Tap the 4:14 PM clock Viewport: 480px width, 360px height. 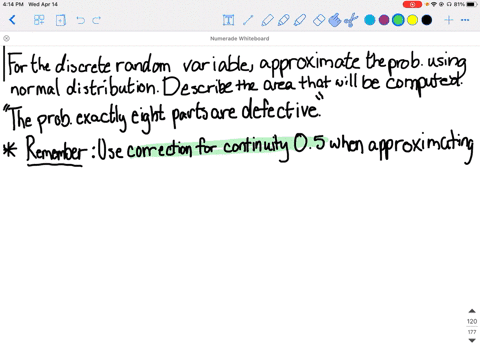pyautogui.click(x=13, y=4)
